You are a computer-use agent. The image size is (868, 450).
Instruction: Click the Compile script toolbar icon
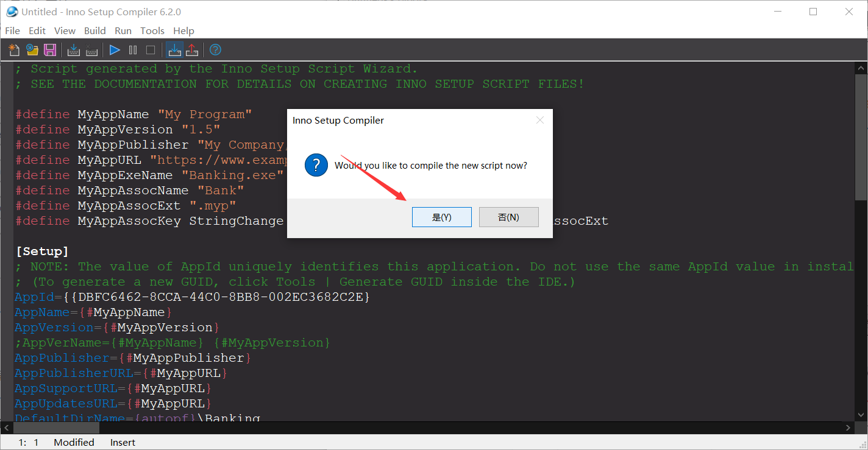point(74,50)
